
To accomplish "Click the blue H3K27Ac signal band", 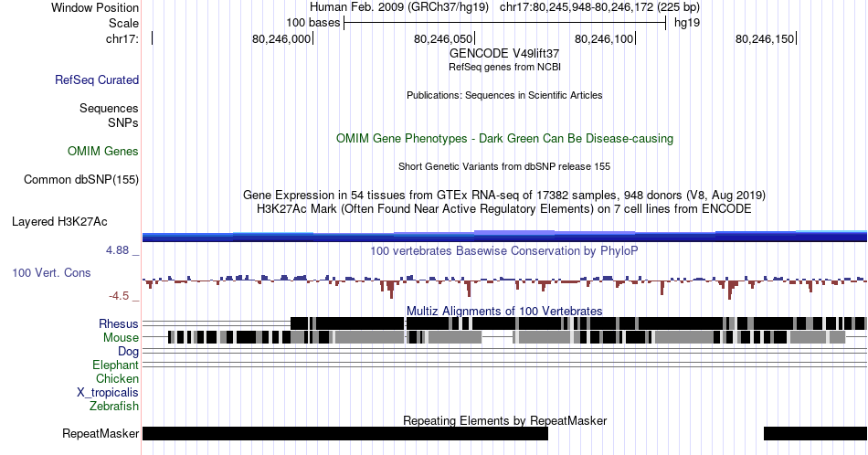I will [x=504, y=237].
